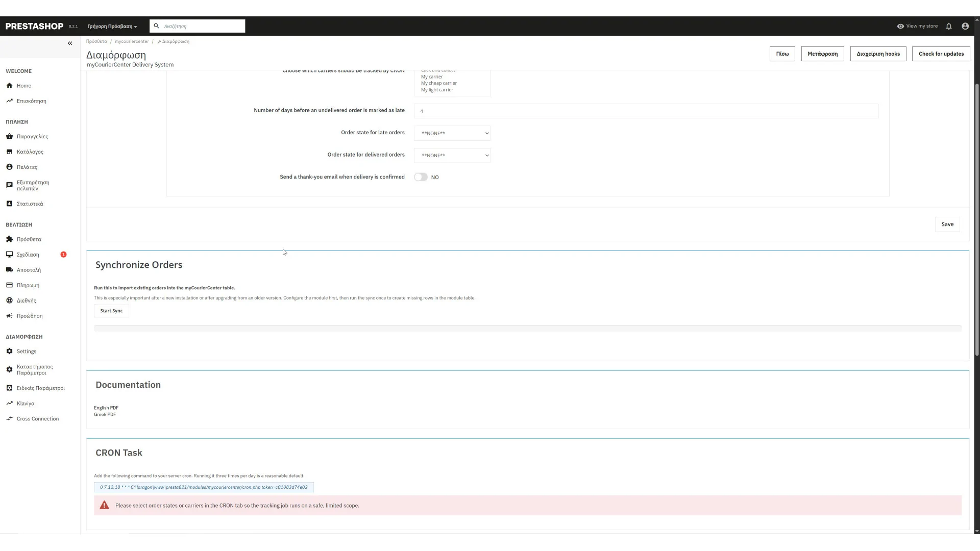Open Κατάλογος menu item in sidebar
This screenshot has height=551, width=980.
click(30, 152)
